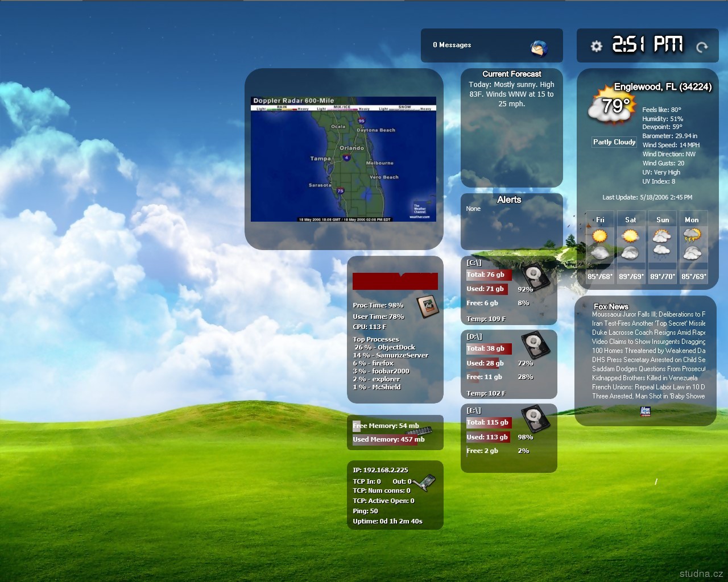Click 'UV Index: 8' weather detail
The image size is (728, 582).
click(659, 181)
